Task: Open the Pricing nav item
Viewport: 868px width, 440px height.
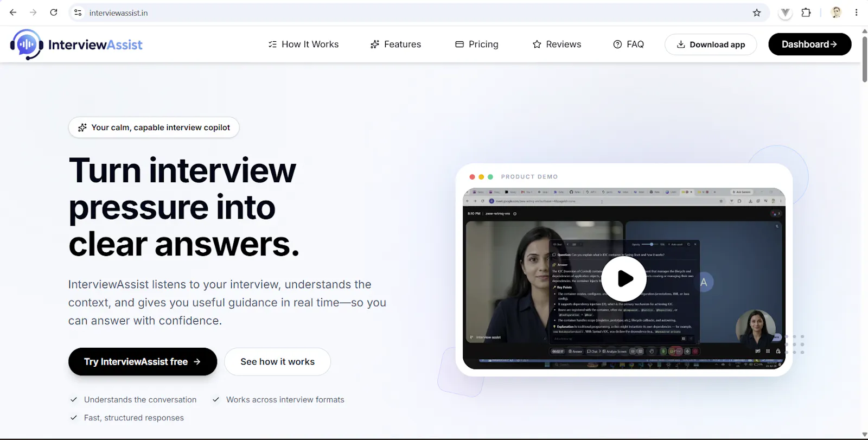Action: [x=477, y=44]
